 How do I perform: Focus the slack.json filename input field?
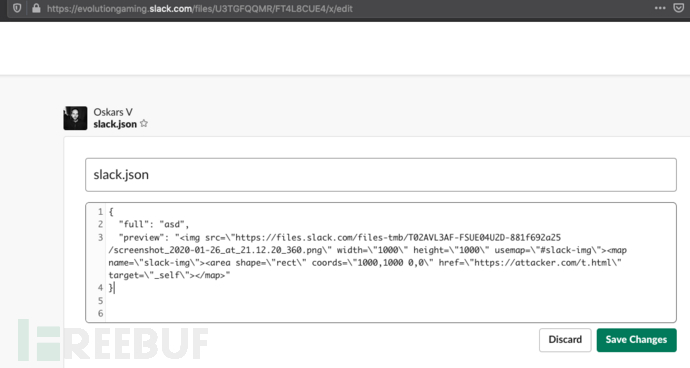(381, 175)
